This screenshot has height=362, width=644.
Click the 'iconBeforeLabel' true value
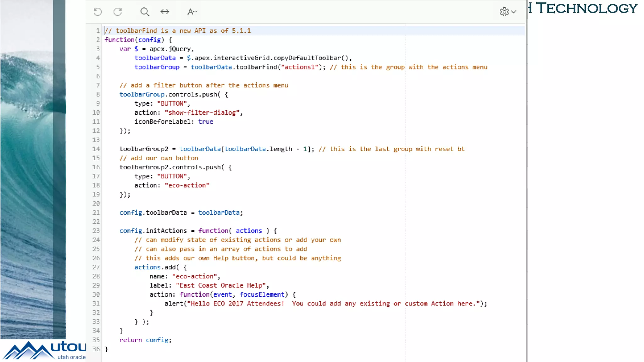click(x=206, y=122)
